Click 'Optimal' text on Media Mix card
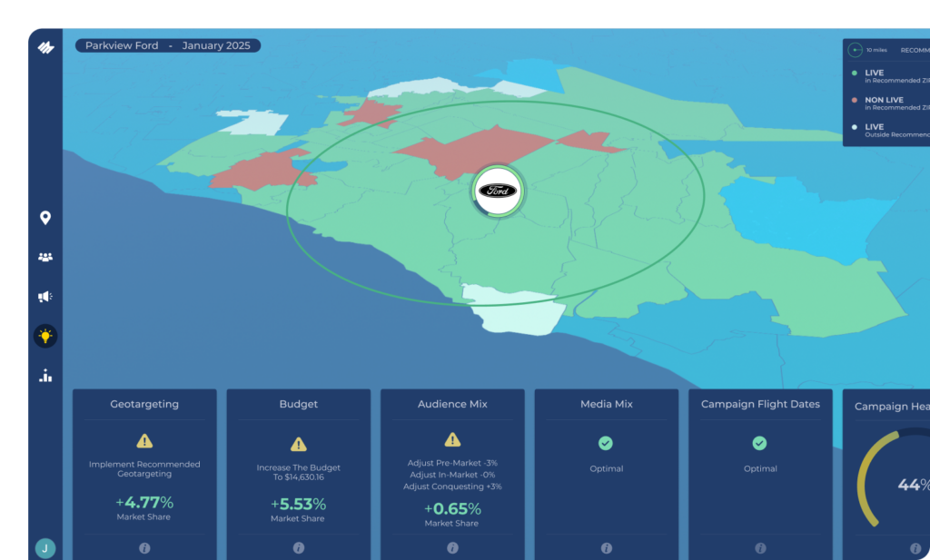 tap(606, 468)
